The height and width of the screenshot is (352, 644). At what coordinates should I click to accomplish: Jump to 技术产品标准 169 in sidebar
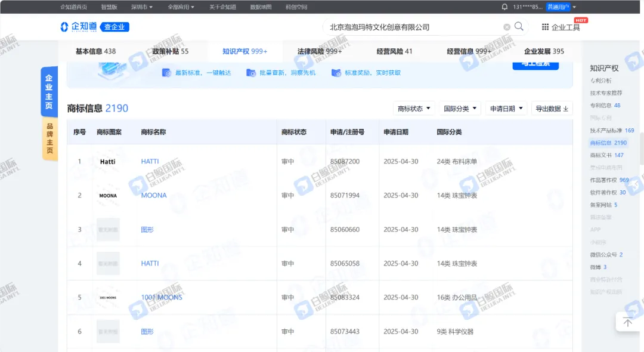pos(612,131)
